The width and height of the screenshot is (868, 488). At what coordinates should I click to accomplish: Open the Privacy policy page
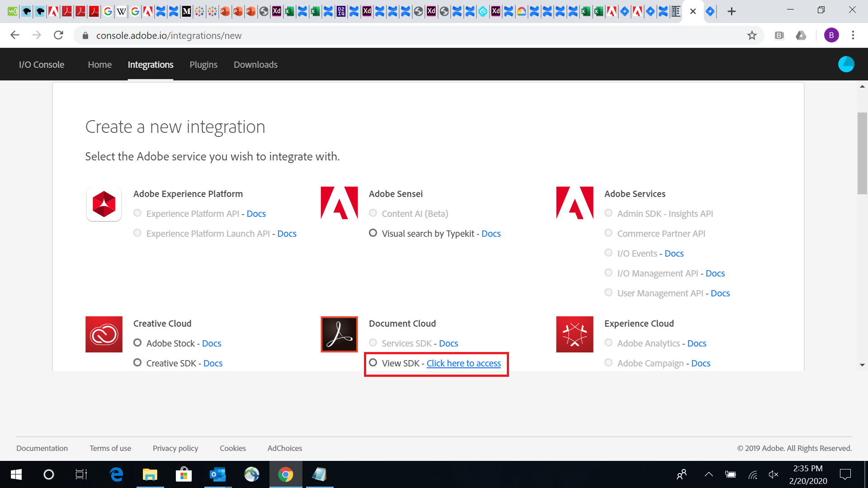coord(175,448)
